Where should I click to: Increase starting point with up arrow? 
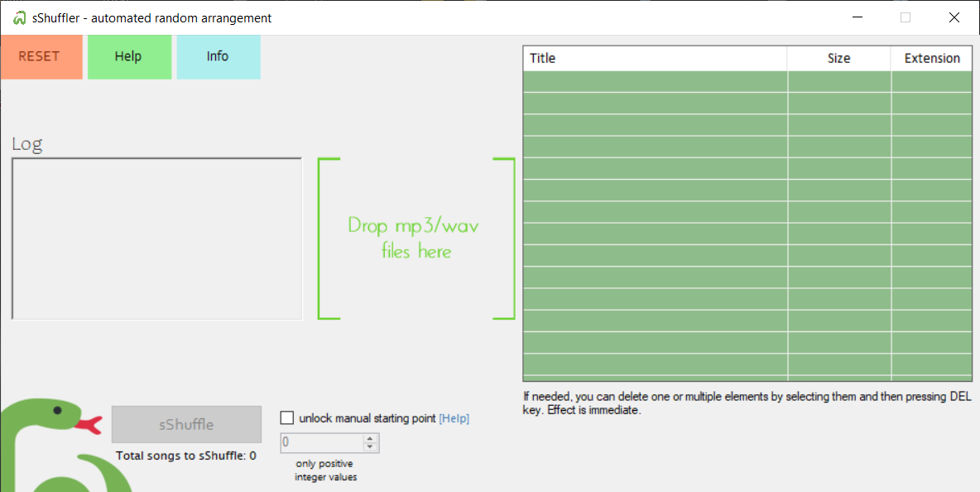click(x=371, y=438)
